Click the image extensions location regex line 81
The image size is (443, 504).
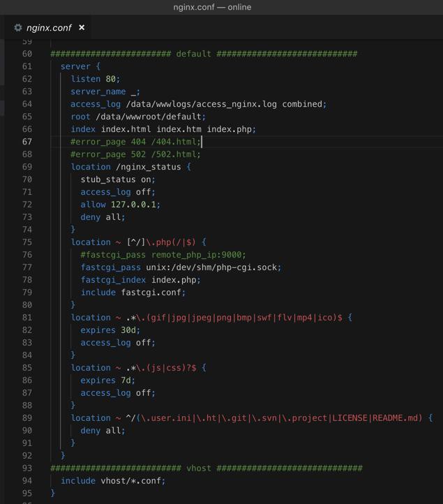pyautogui.click(x=211, y=318)
